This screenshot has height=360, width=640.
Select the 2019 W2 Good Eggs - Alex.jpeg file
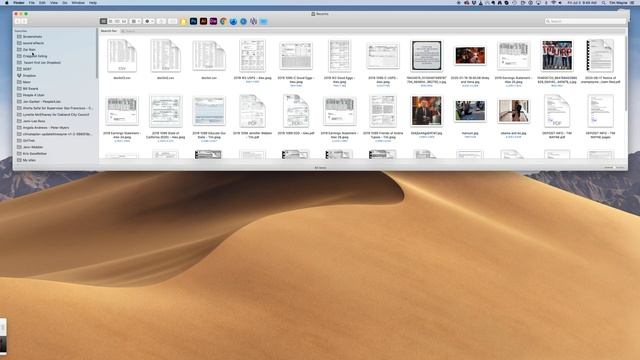pos(339,56)
